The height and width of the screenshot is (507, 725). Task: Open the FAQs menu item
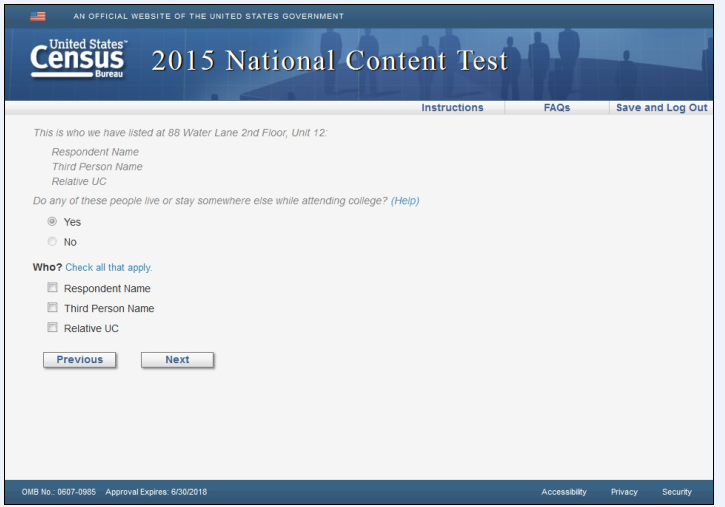(557, 108)
